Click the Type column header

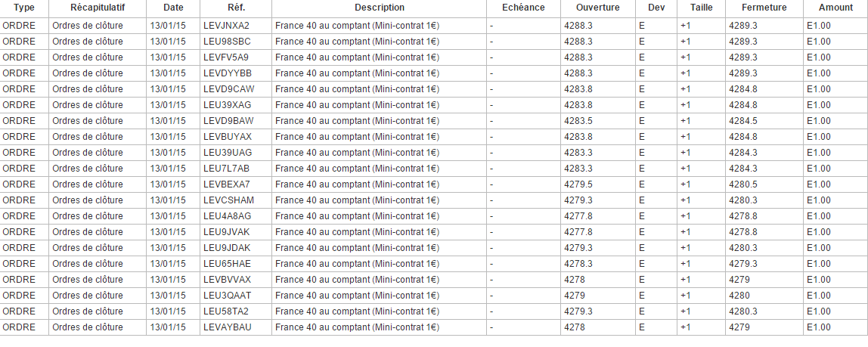point(24,8)
